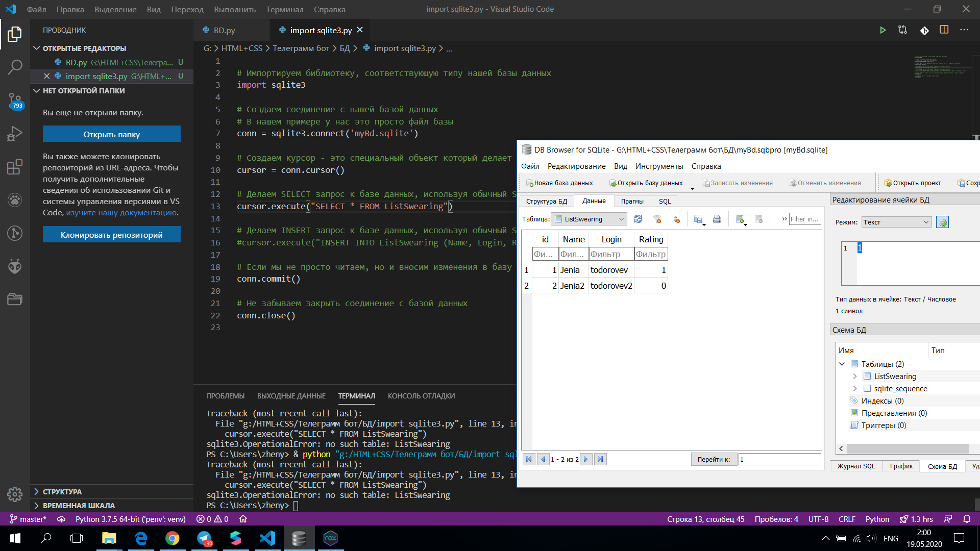The width and height of the screenshot is (980, 551).
Task: Open Редактирование menu in DB Browser
Action: (x=576, y=166)
